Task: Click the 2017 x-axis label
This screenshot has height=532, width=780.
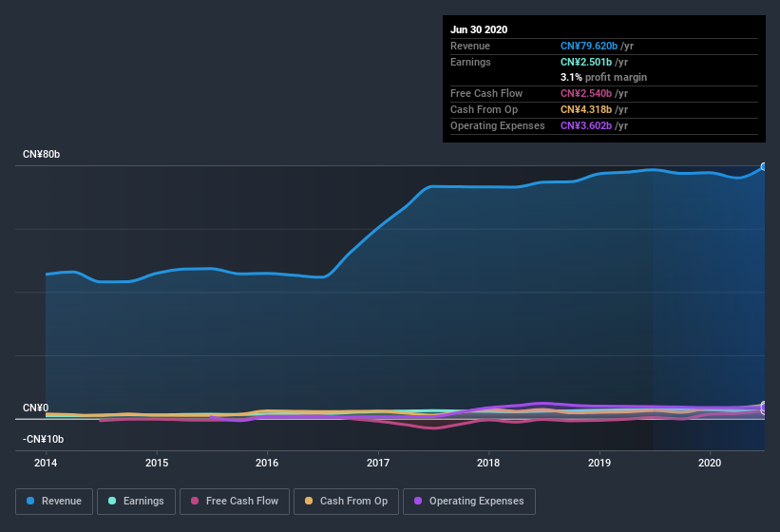Action: [378, 463]
